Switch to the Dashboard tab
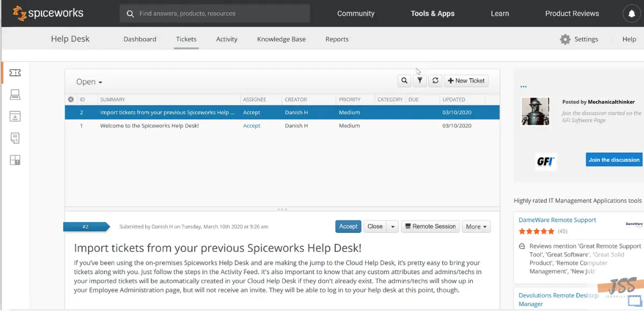The image size is (644, 322). click(x=140, y=39)
